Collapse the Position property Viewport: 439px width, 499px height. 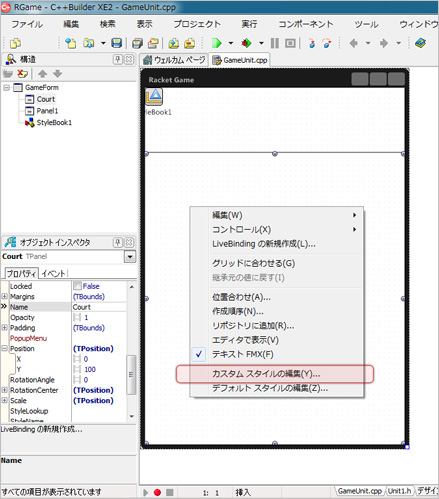click(x=5, y=348)
